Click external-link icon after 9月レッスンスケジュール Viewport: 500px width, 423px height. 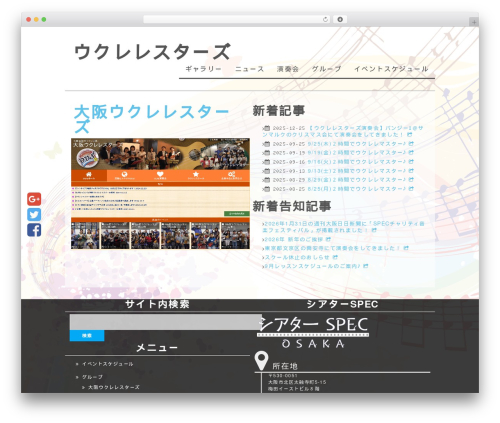(366, 266)
